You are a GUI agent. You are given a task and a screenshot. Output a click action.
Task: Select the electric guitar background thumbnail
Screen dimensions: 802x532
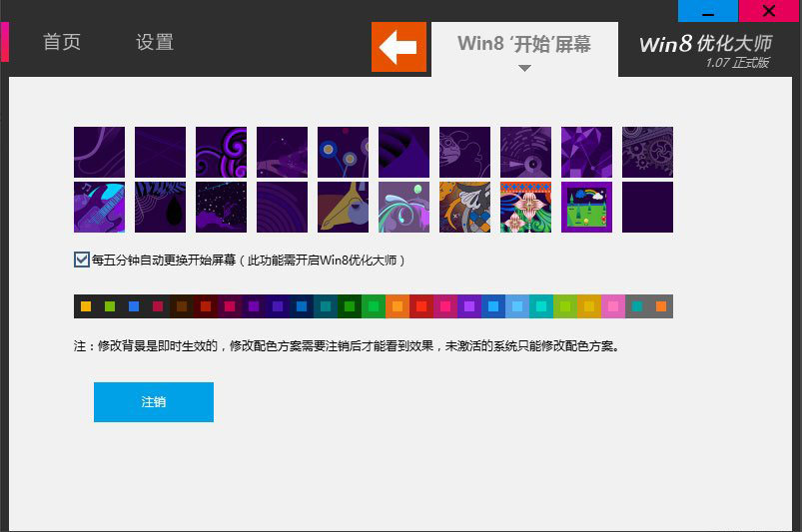point(99,207)
